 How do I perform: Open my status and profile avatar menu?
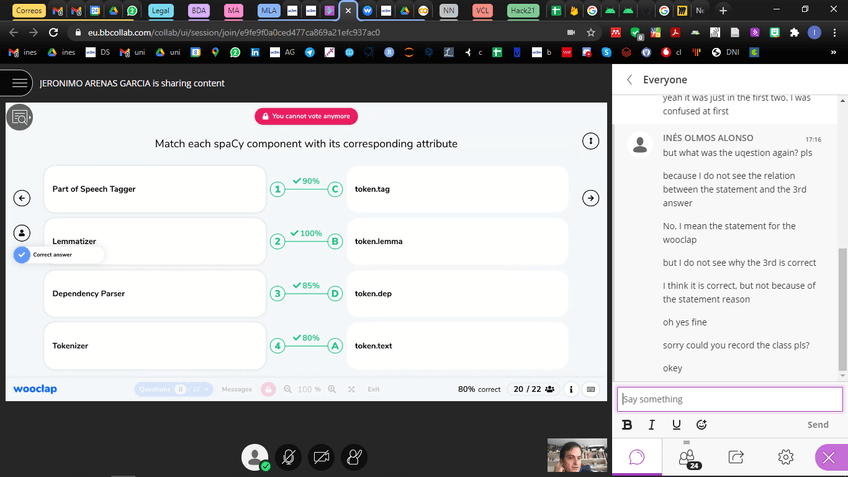coord(256,457)
